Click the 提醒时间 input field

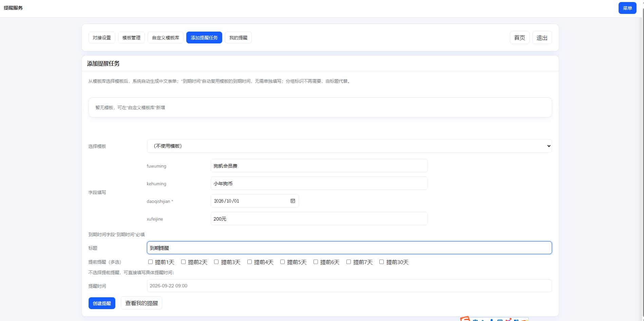point(349,286)
